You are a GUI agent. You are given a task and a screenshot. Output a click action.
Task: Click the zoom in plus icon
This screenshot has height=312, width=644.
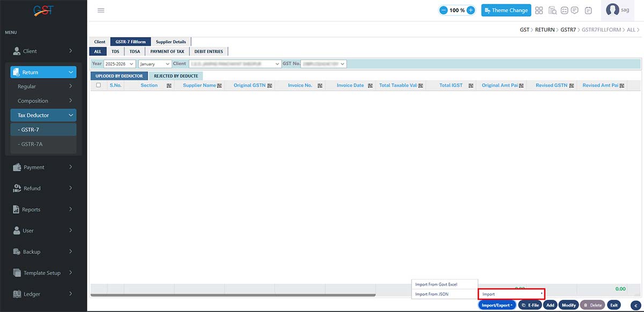pos(471,10)
